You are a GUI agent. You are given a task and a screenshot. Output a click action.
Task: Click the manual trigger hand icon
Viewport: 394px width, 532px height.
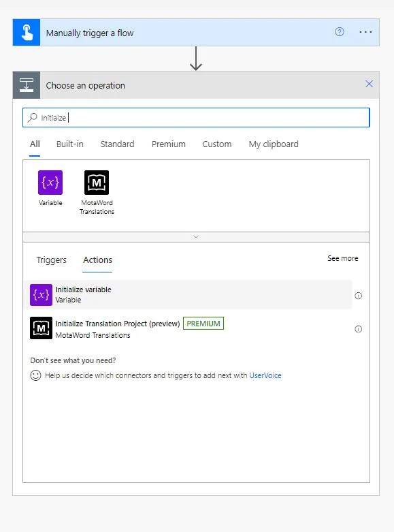click(x=27, y=33)
